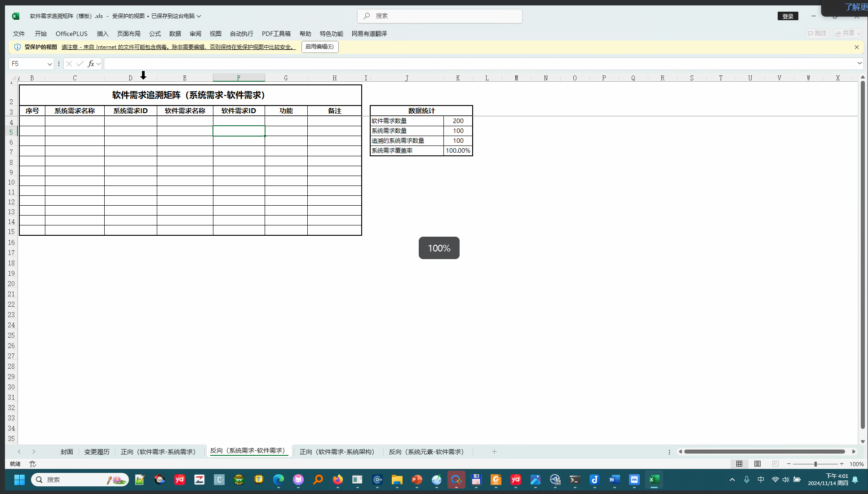The width and height of the screenshot is (868, 494).
Task: Click the 批注 comments button
Action: 818,33
